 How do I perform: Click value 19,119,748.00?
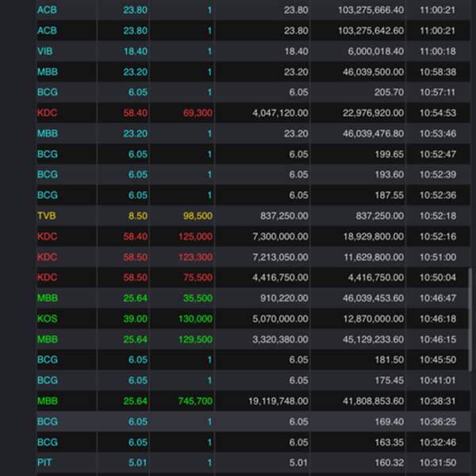tap(278, 401)
